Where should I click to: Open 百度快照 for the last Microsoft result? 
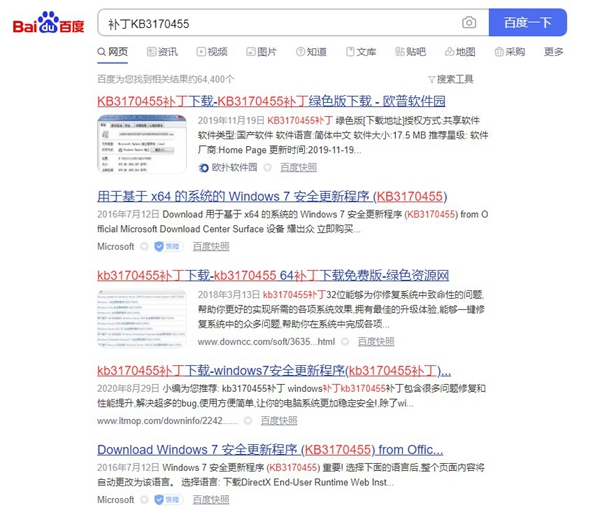tap(211, 500)
